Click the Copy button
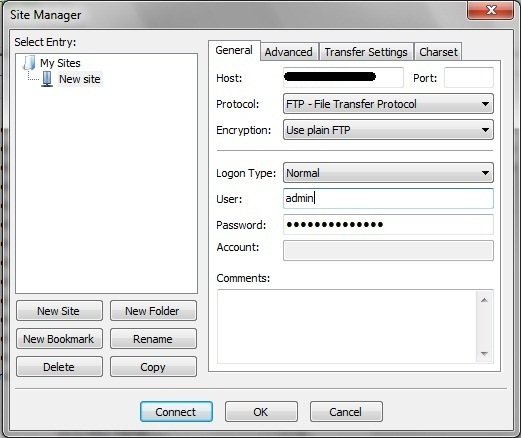522x438 pixels. pos(153,367)
